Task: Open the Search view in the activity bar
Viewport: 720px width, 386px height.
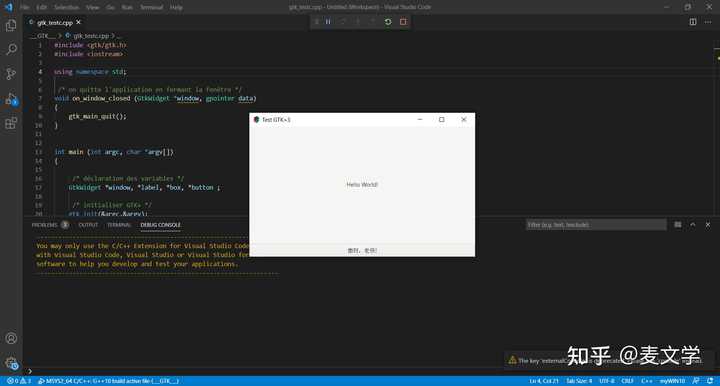Action: coord(11,49)
